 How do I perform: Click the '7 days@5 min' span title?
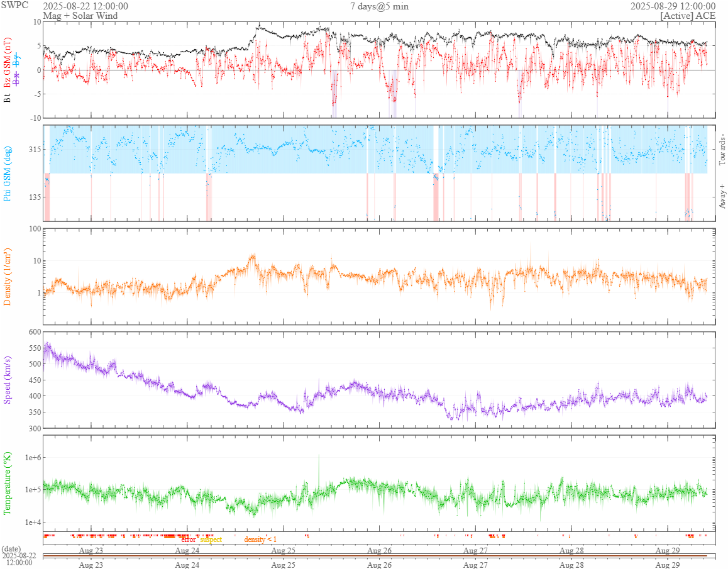click(x=379, y=6)
